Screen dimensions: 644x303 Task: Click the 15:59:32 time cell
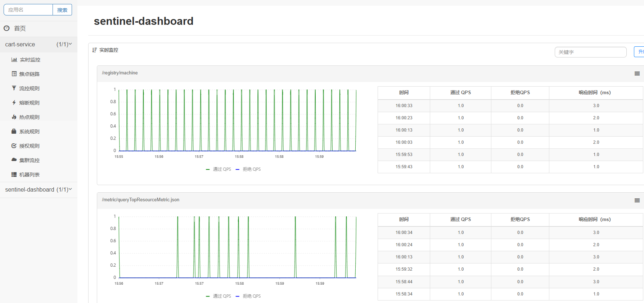click(x=404, y=269)
